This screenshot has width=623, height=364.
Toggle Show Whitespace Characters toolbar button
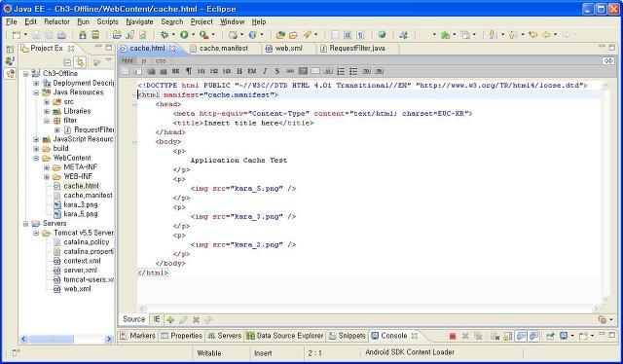tap(360, 35)
